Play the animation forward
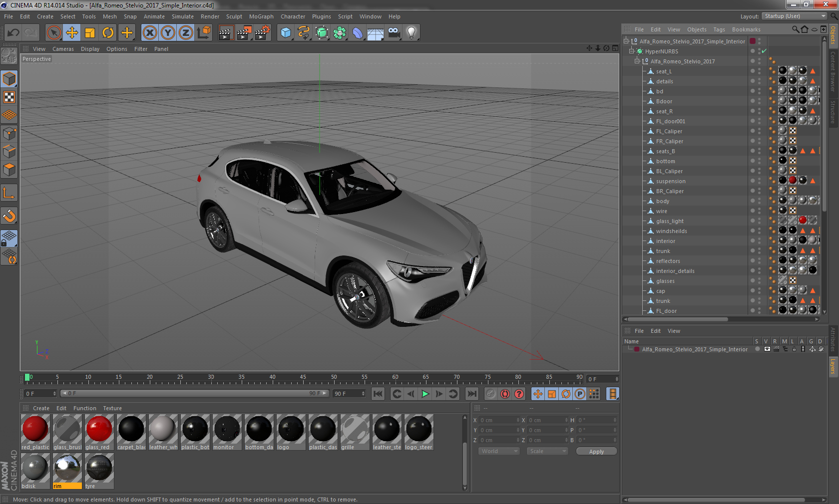 425,394
